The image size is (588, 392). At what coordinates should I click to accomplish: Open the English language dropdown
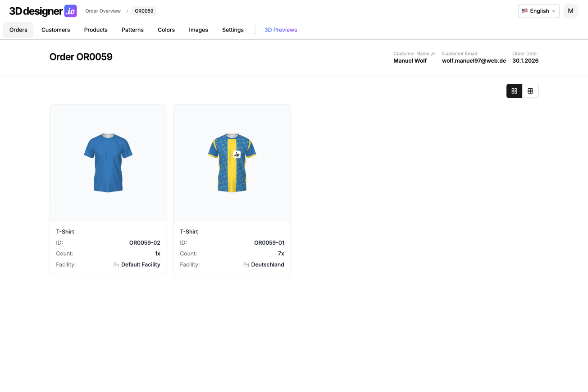click(538, 11)
